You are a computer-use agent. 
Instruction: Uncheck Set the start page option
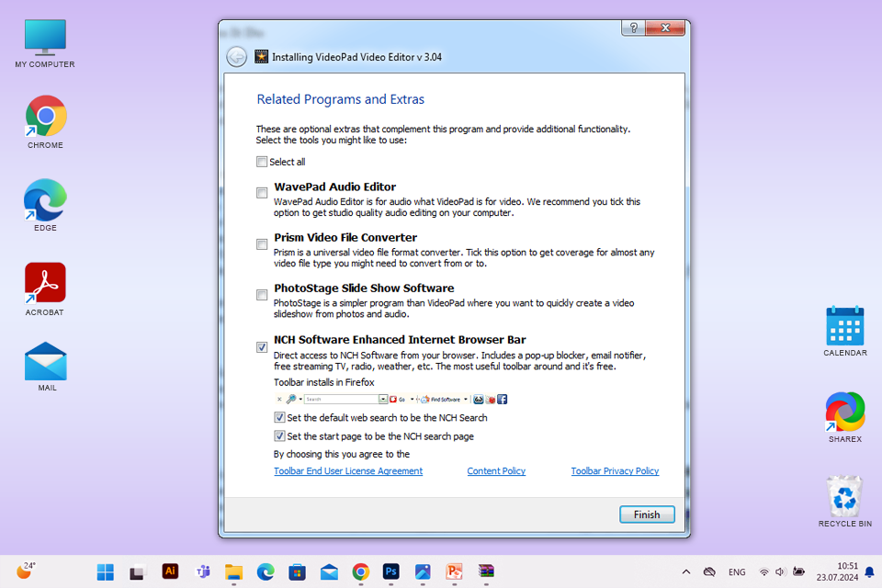[x=279, y=436]
